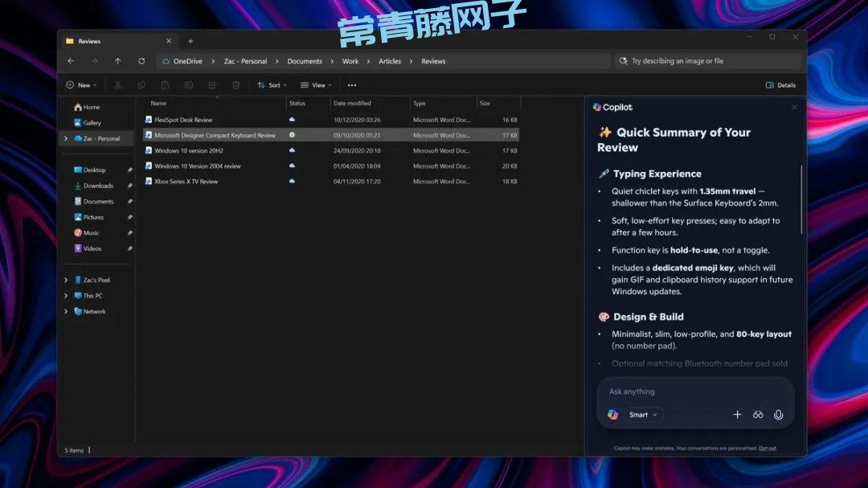Expand the This PC tree node

[66, 296]
